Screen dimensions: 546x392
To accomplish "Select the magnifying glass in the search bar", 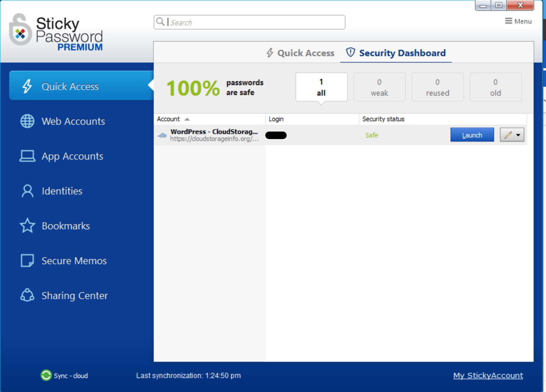I will point(160,22).
